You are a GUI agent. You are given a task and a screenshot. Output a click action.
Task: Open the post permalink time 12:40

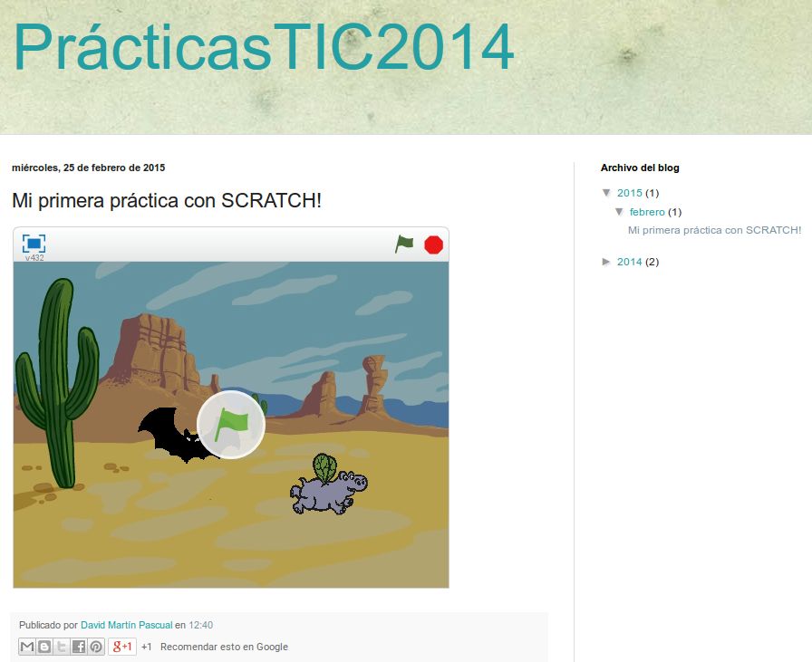click(200, 625)
